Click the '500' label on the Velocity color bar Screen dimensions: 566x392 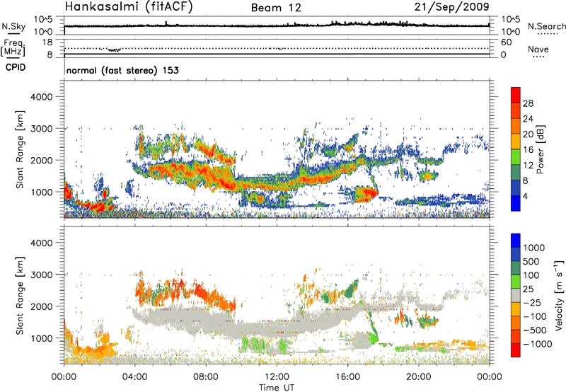531,261
